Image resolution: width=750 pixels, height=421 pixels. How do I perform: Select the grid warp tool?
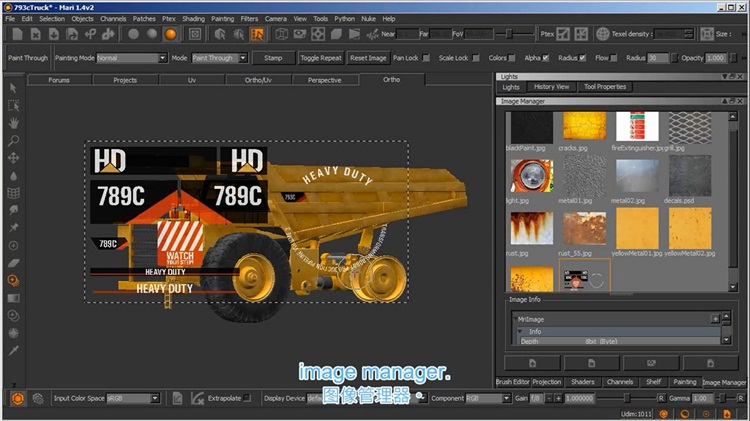13,193
